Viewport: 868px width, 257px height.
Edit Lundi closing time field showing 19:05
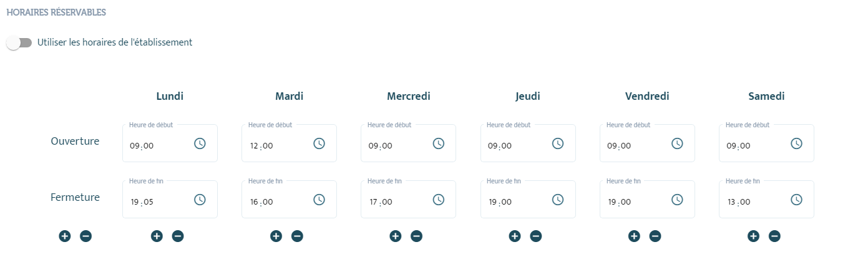(170, 200)
